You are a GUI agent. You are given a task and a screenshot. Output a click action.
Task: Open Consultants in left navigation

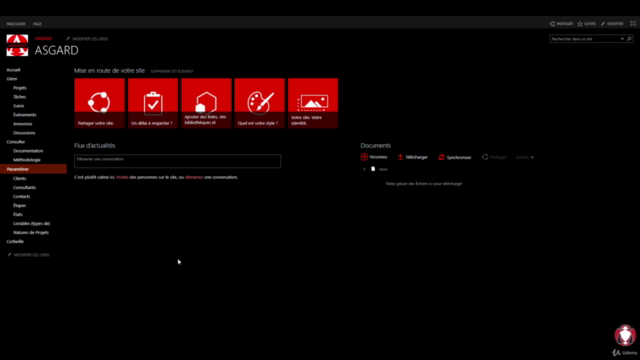pos(24,187)
